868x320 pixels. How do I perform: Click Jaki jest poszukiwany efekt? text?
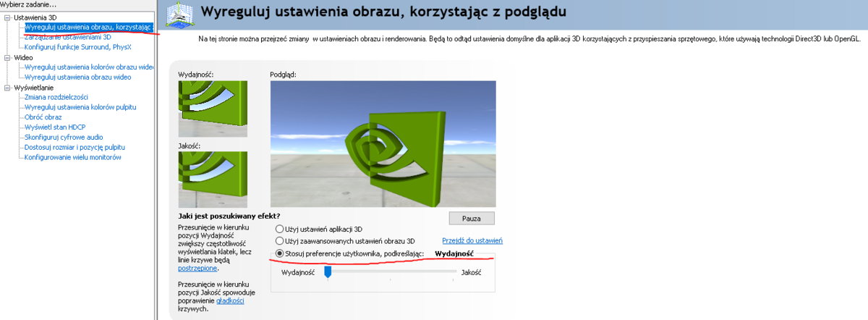tap(229, 216)
